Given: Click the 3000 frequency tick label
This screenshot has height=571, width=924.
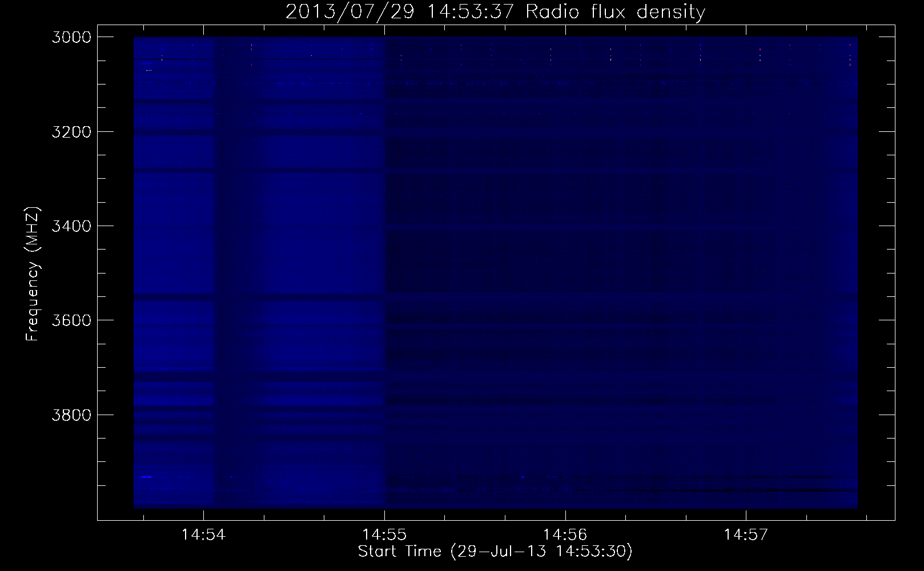Looking at the screenshot, I should 71,37.
